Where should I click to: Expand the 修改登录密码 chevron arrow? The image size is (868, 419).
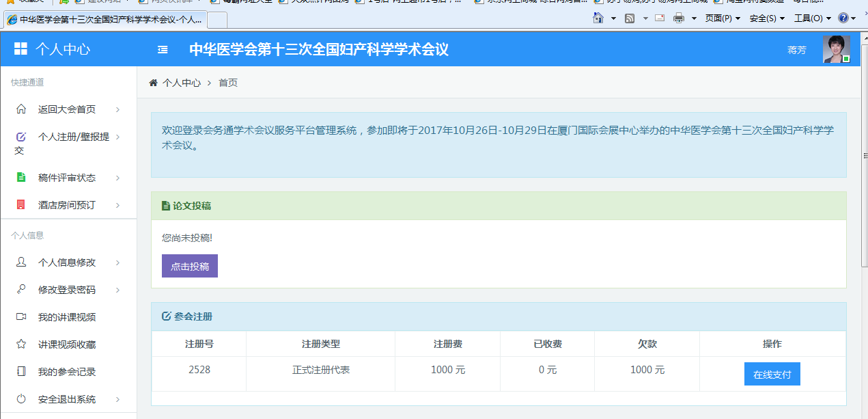[x=118, y=290]
